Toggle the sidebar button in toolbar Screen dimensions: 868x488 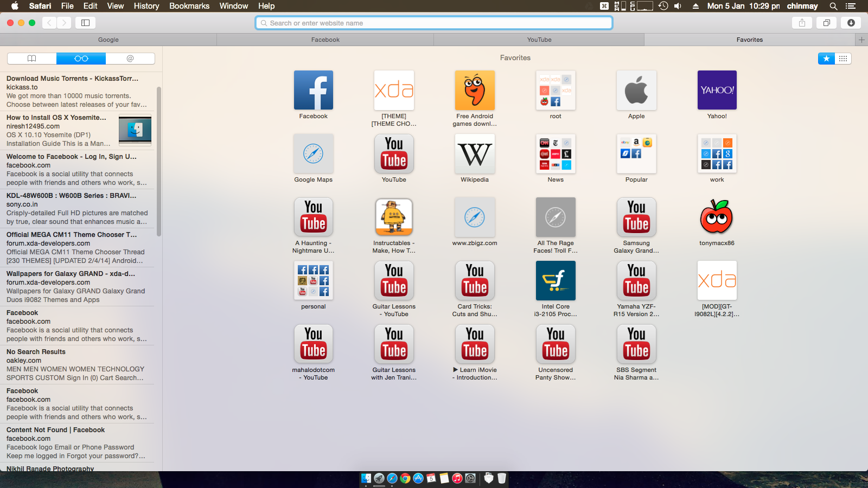85,23
